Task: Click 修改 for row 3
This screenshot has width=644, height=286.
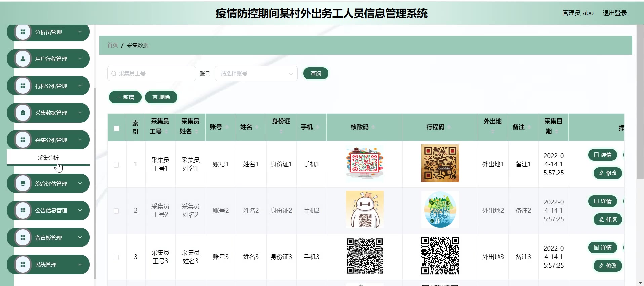Action: tap(608, 266)
